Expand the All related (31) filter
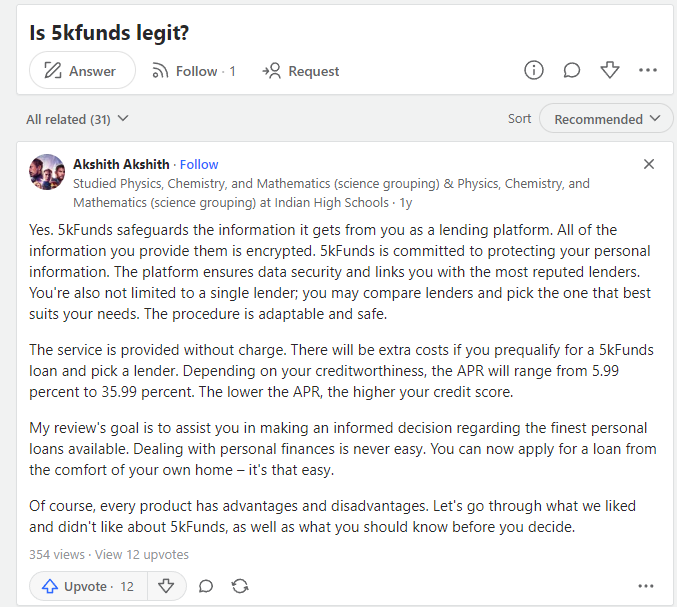Image resolution: width=677 pixels, height=607 pixels. pyautogui.click(x=78, y=119)
